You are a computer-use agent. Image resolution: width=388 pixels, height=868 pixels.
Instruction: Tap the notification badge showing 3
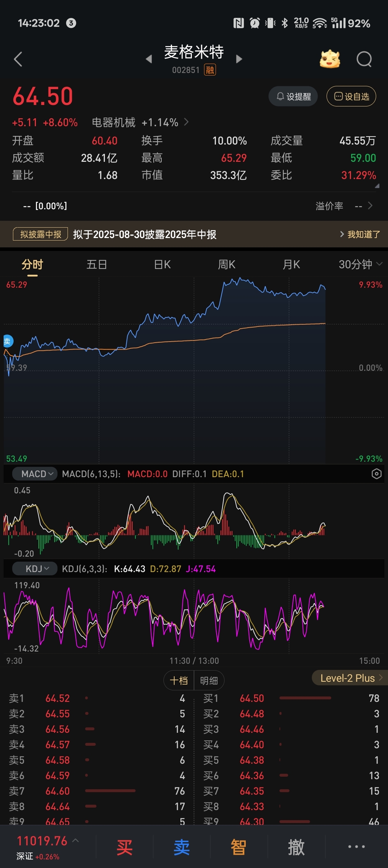point(71,23)
